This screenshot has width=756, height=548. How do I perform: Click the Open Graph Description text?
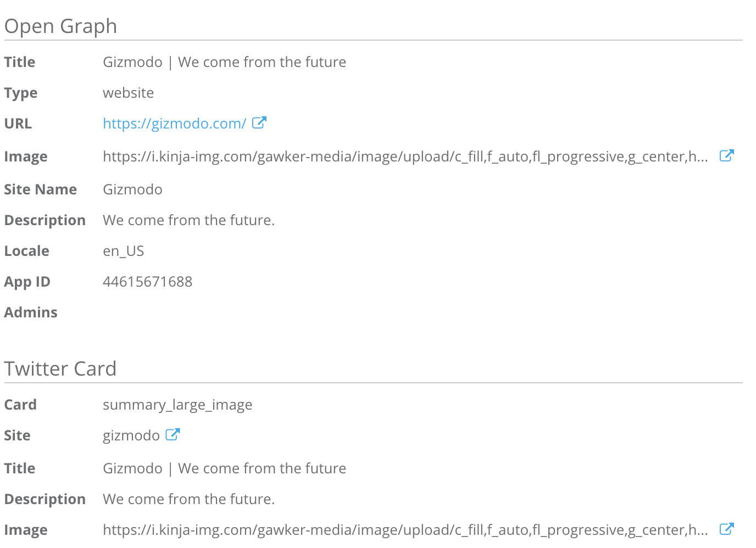coord(188,220)
